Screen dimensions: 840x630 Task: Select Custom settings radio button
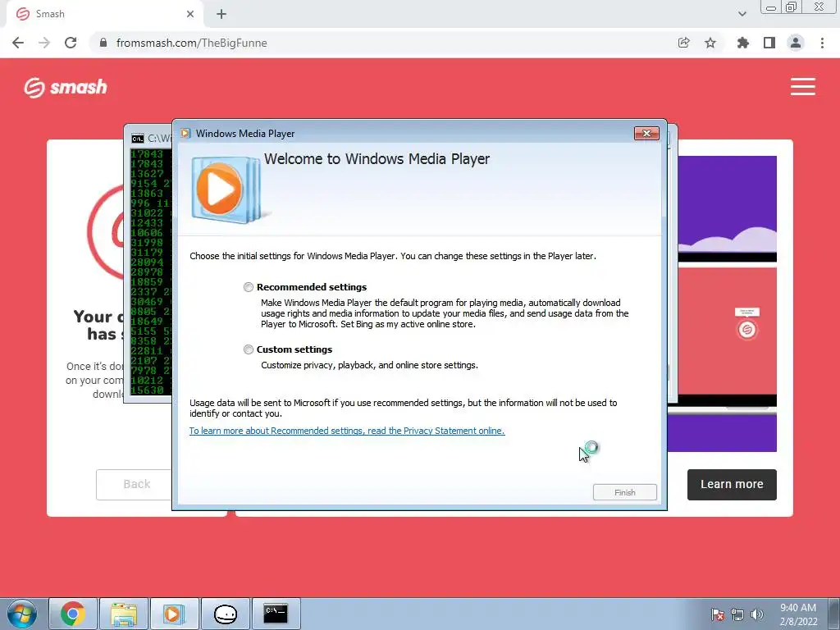tap(248, 349)
